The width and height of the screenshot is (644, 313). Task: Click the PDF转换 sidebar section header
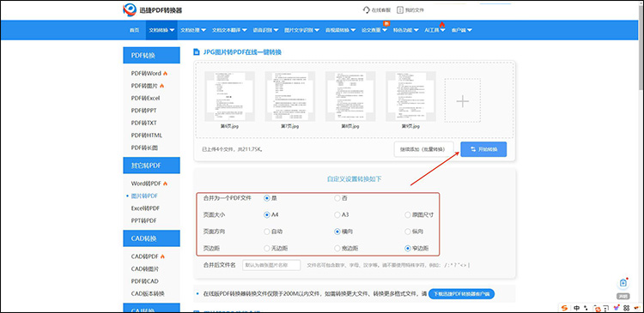tap(151, 56)
